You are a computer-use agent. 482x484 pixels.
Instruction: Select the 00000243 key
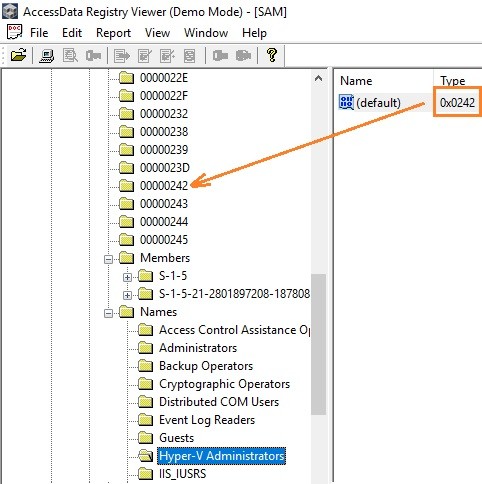[164, 204]
